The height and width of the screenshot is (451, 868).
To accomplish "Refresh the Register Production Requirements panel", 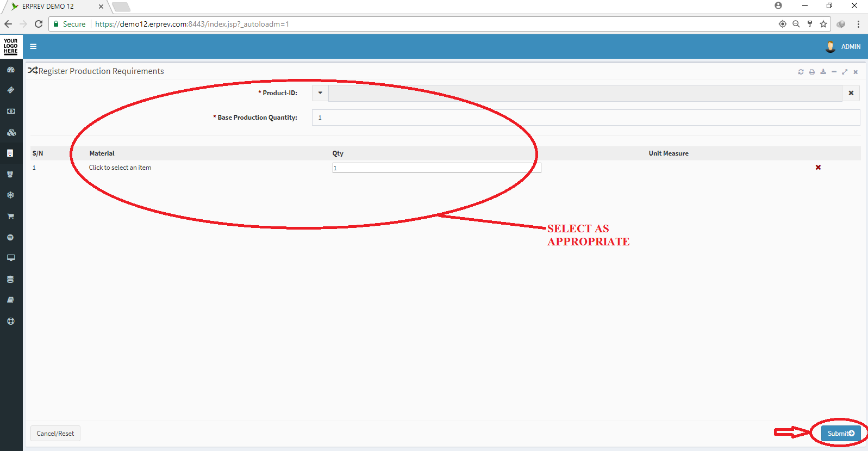I will click(x=801, y=72).
